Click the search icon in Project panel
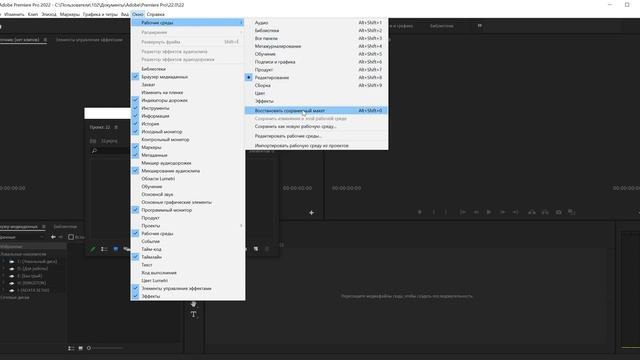The image size is (640, 360). coord(94,151)
